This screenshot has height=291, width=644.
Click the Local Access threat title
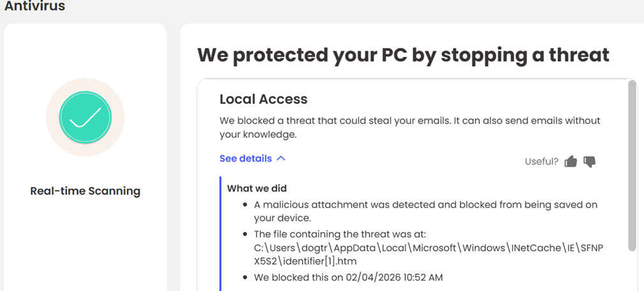[264, 99]
